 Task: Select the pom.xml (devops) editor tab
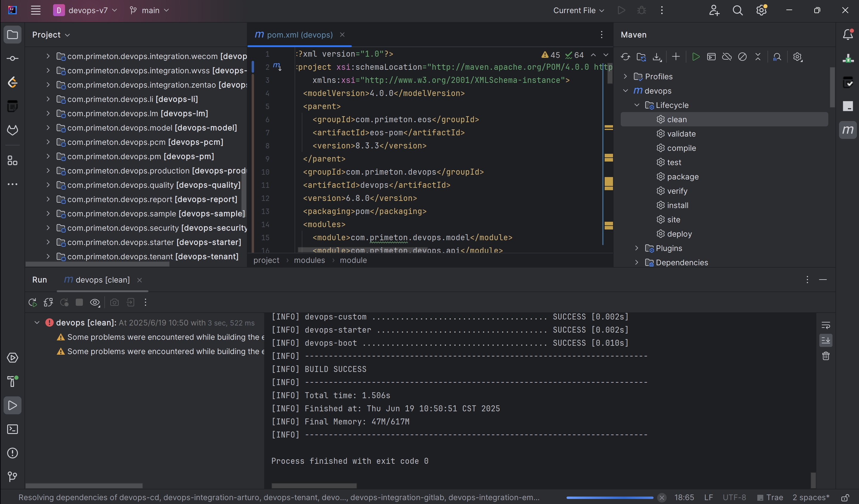tap(299, 35)
